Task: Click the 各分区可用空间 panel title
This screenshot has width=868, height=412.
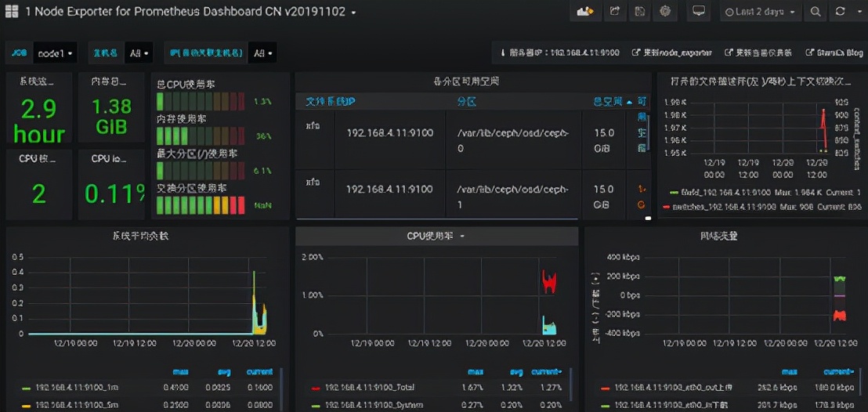Action: point(466,81)
